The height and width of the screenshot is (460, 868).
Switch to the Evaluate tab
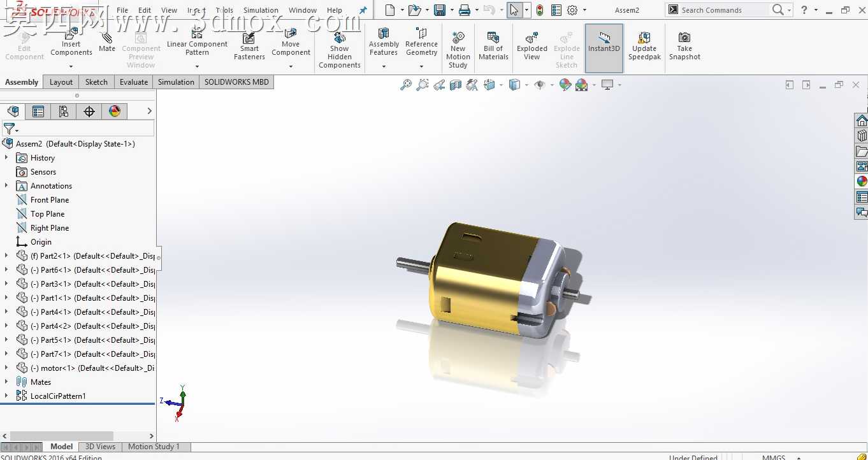(134, 82)
